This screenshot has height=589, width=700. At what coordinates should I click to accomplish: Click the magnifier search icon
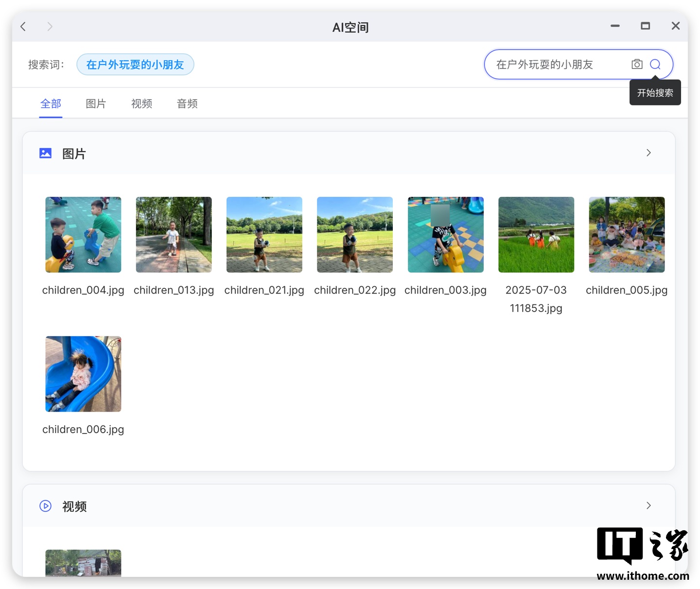pyautogui.click(x=655, y=64)
